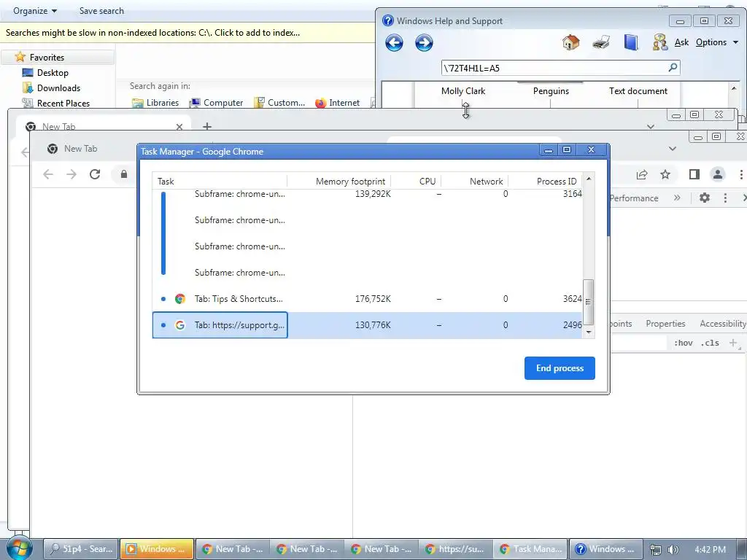Toggle Chrome side panel icon

(x=694, y=174)
